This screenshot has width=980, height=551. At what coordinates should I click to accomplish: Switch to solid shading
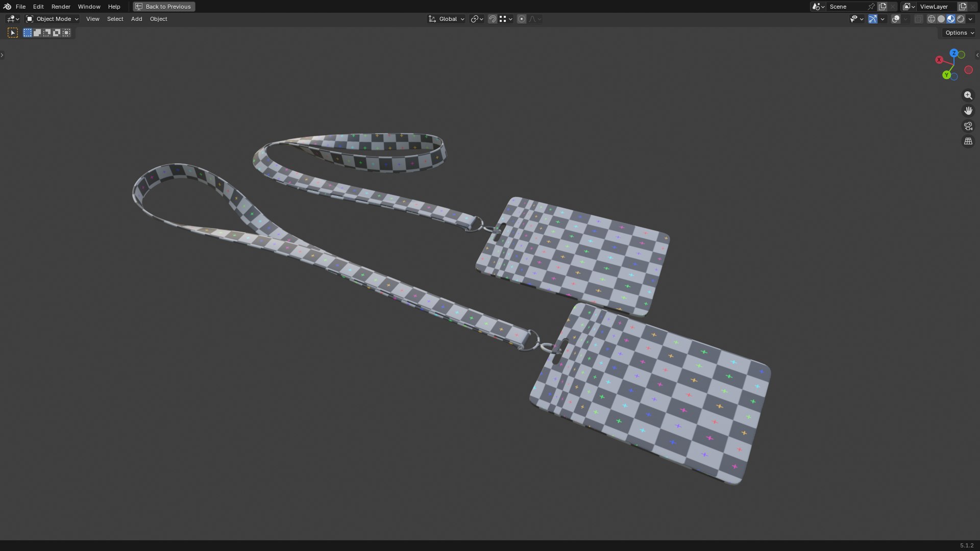pyautogui.click(x=941, y=19)
